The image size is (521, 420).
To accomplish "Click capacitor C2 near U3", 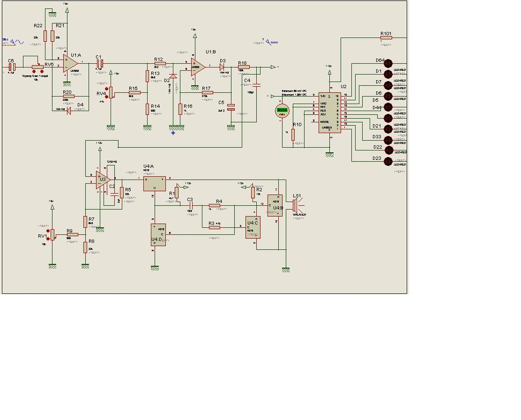I will (114, 194).
